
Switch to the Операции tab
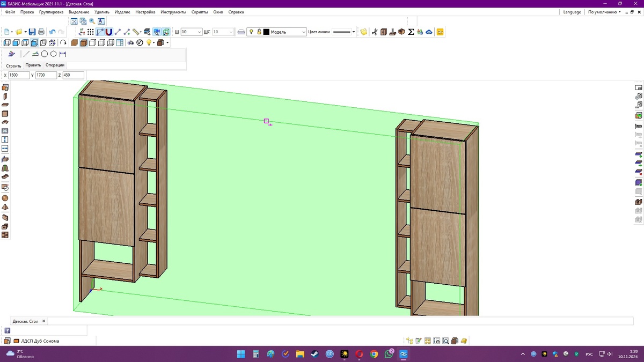pos(55,65)
